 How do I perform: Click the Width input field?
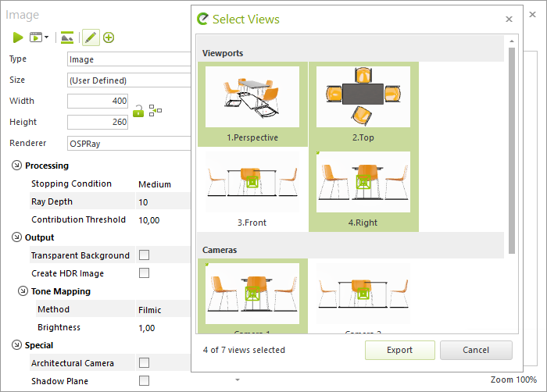[98, 102]
